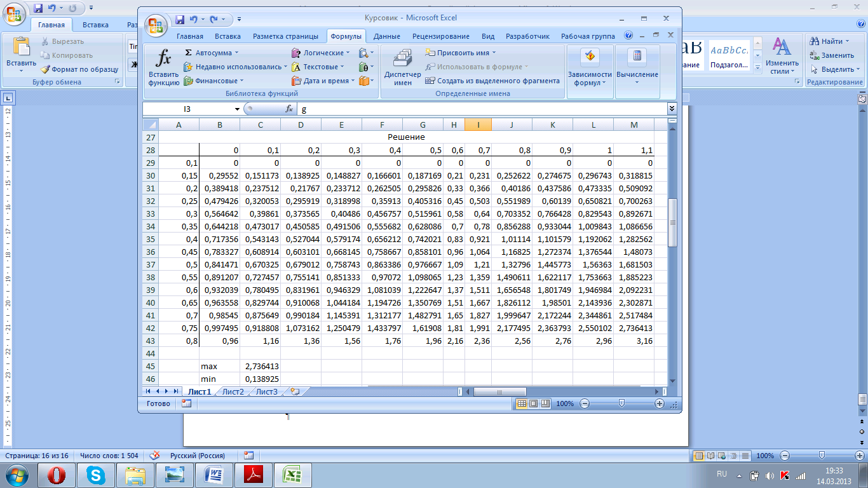This screenshot has height=488, width=868.
Task: Select Word's Full Screen Reading view button
Action: [x=710, y=456]
